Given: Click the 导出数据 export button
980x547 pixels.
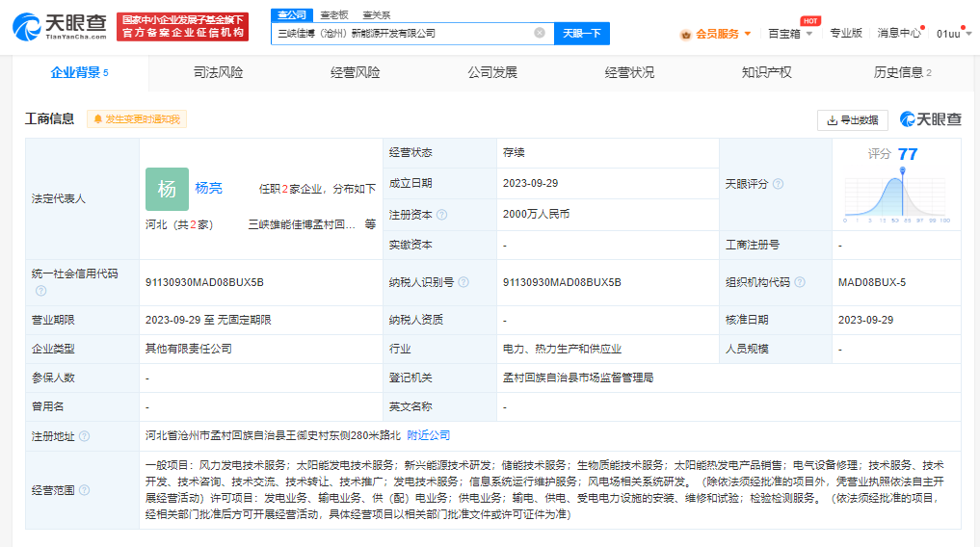Looking at the screenshot, I should (x=853, y=120).
